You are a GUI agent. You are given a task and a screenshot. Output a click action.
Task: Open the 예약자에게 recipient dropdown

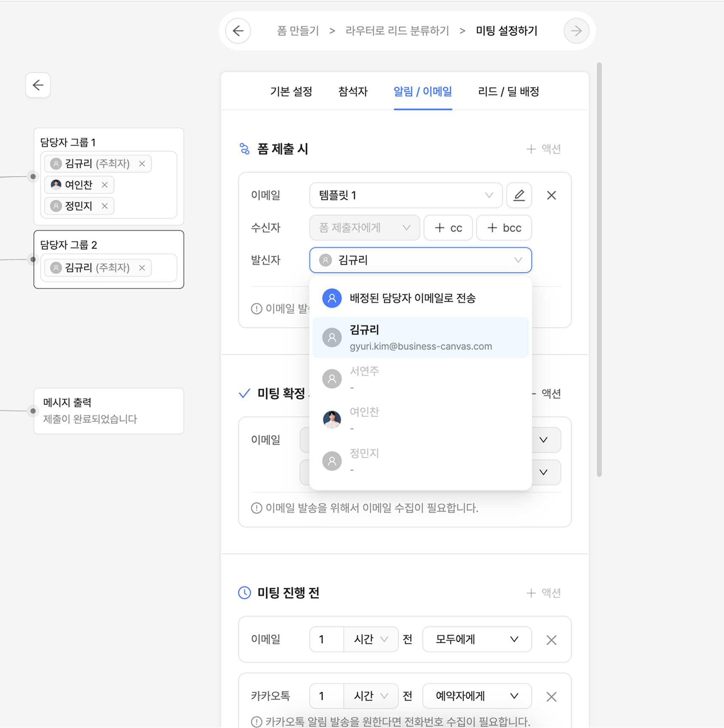pyautogui.click(x=477, y=696)
